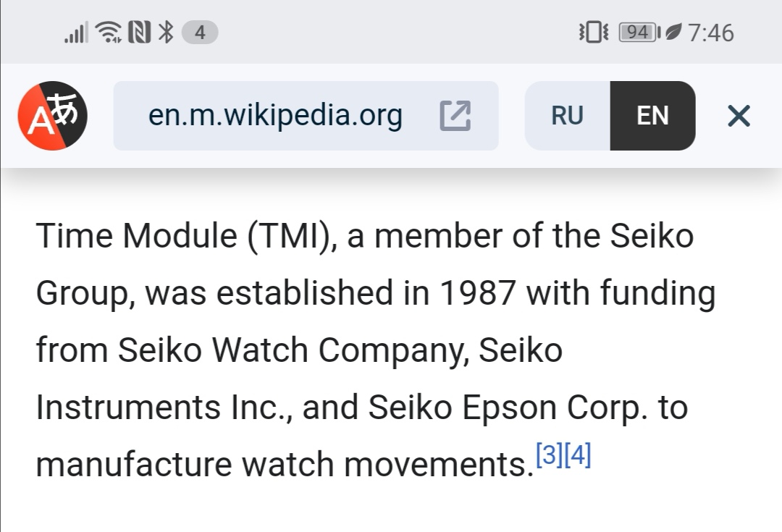Tap the 7:46 clock in status bar
This screenshot has height=532, width=782.
(710, 33)
